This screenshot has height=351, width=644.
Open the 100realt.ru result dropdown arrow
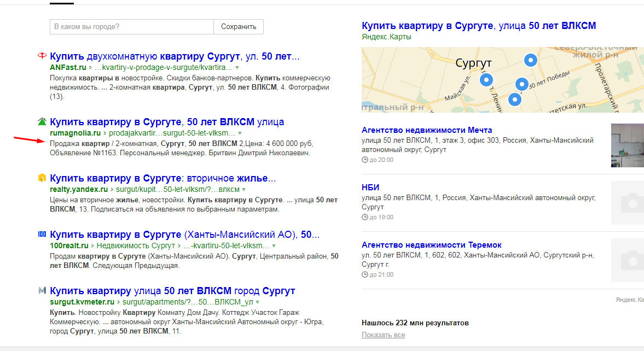point(274,246)
